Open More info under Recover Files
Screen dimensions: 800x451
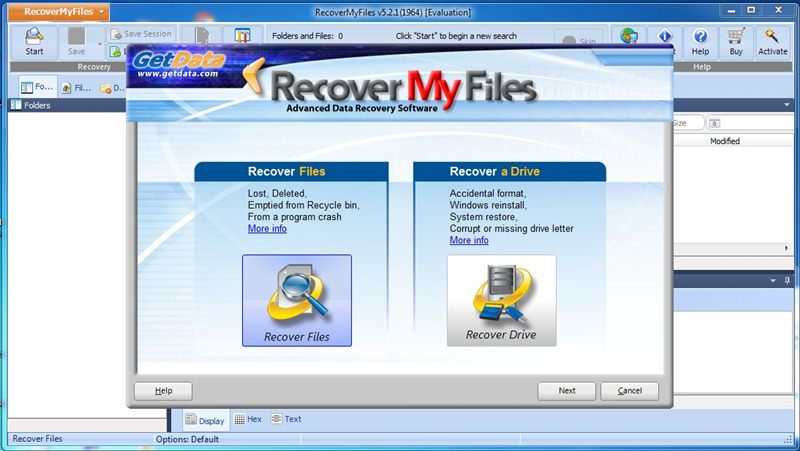coord(267,229)
